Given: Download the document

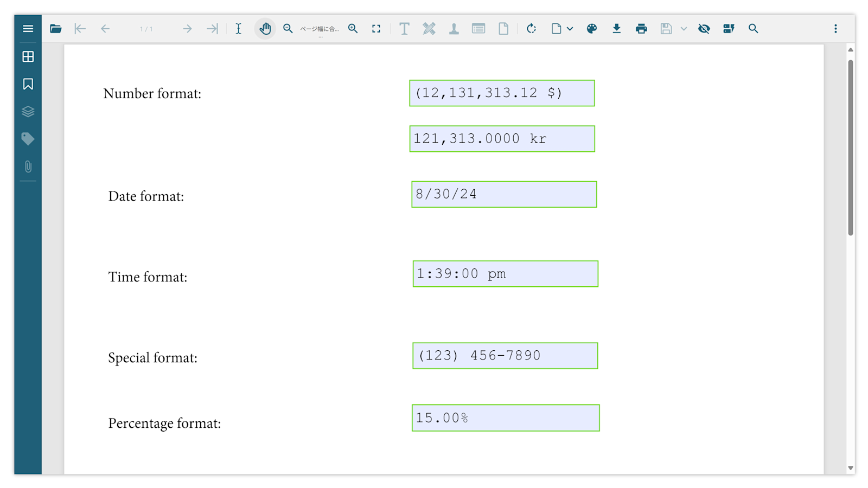Looking at the screenshot, I should (617, 29).
